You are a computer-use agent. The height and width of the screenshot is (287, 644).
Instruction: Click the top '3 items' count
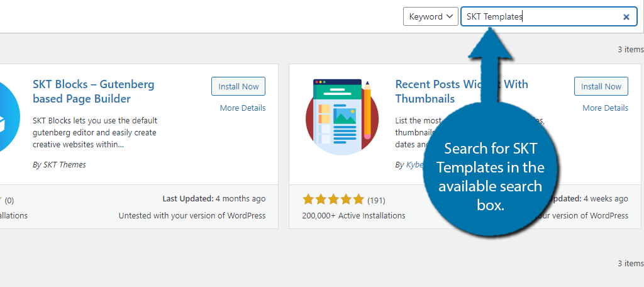coord(631,49)
